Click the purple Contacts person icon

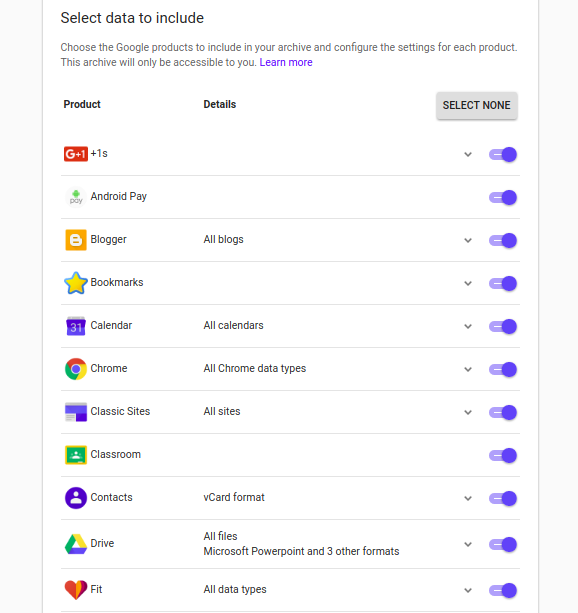tap(76, 498)
